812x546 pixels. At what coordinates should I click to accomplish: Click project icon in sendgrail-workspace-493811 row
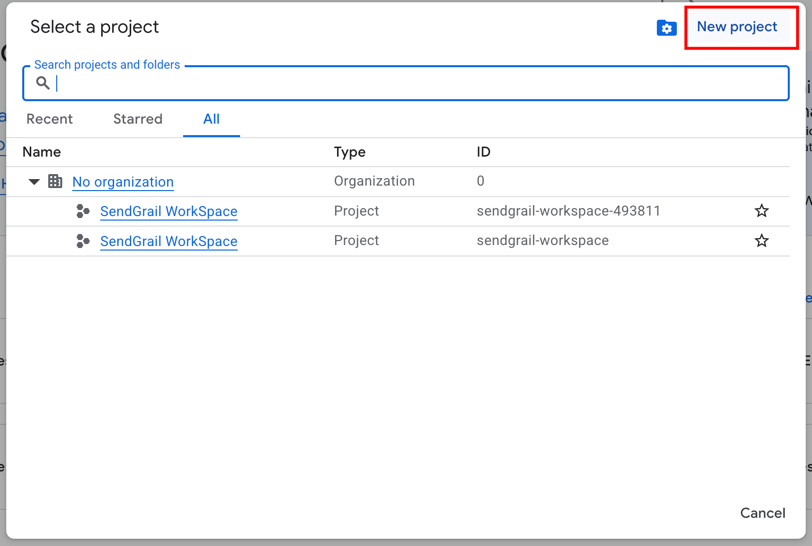pos(83,211)
